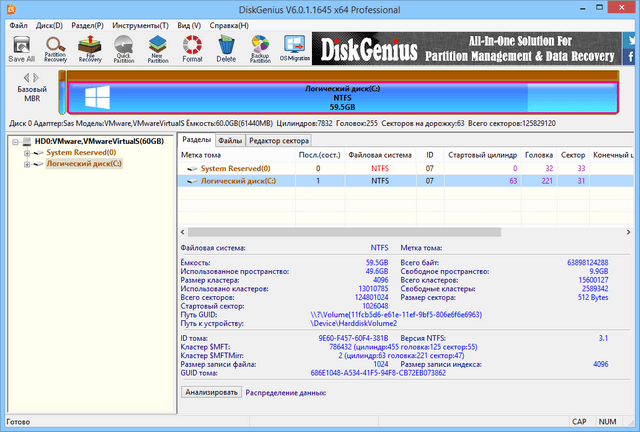640x432 pixels.
Task: Open the Редактор сектора tab
Action: click(x=279, y=141)
